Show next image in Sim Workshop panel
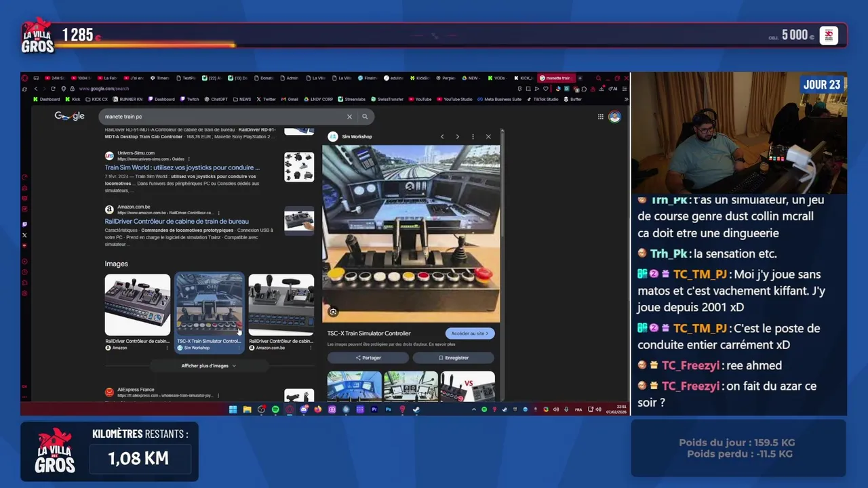Image resolution: width=868 pixels, height=488 pixels. [457, 137]
